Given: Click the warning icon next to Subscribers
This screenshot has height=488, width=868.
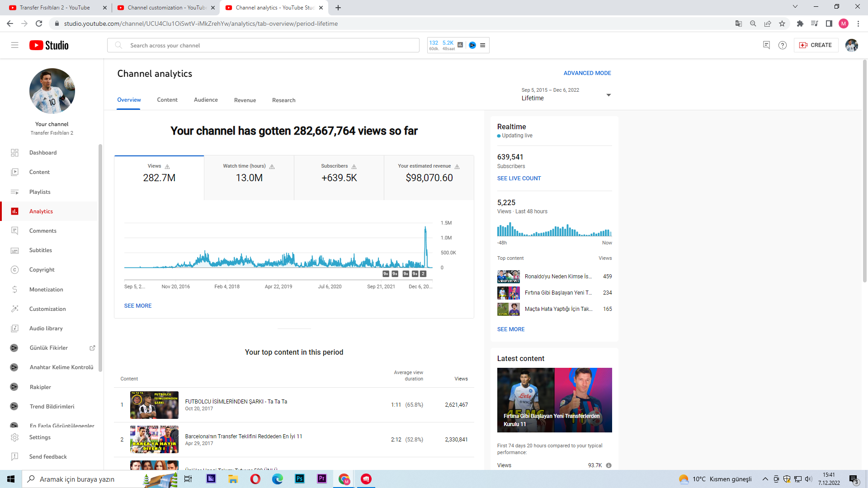Looking at the screenshot, I should (x=354, y=167).
